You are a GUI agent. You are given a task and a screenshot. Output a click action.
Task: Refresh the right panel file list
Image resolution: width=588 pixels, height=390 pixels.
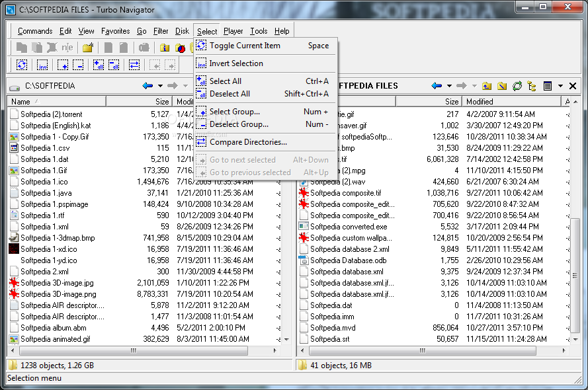click(517, 86)
